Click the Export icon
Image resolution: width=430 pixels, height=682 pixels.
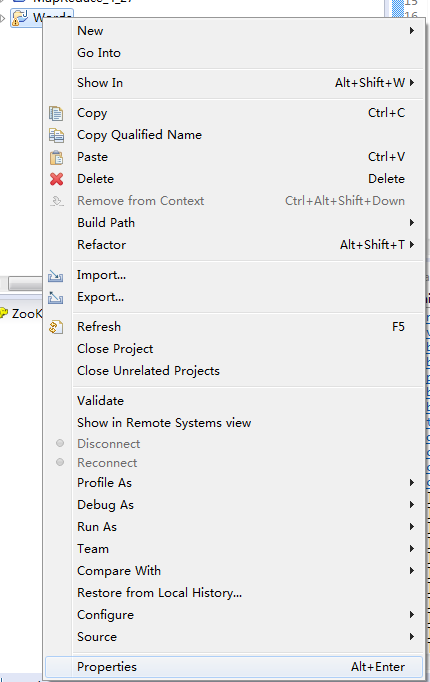[56, 298]
